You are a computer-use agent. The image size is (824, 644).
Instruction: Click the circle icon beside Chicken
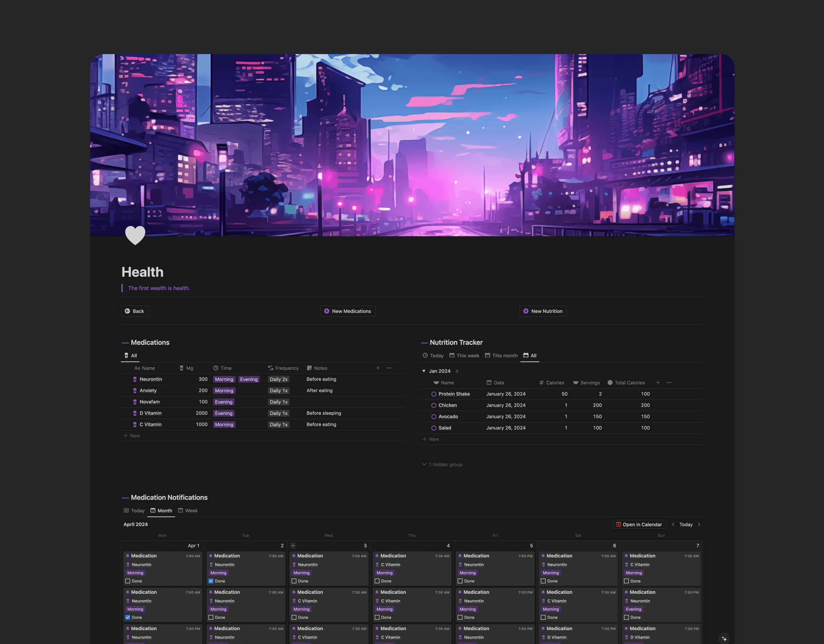[434, 405]
